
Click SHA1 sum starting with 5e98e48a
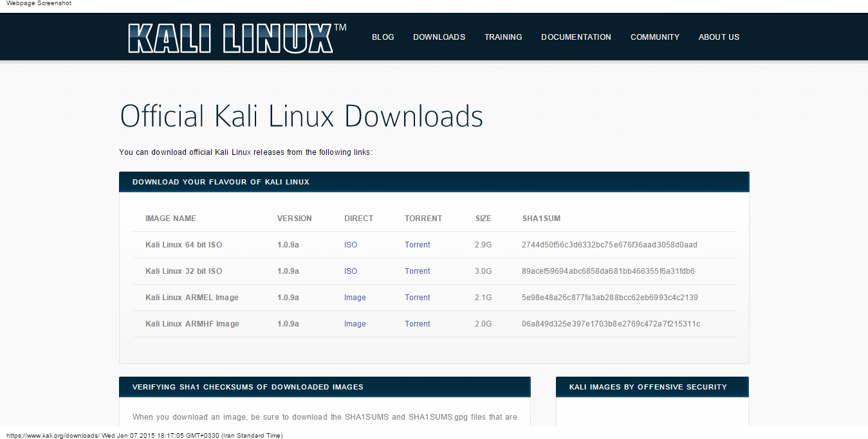tap(610, 298)
